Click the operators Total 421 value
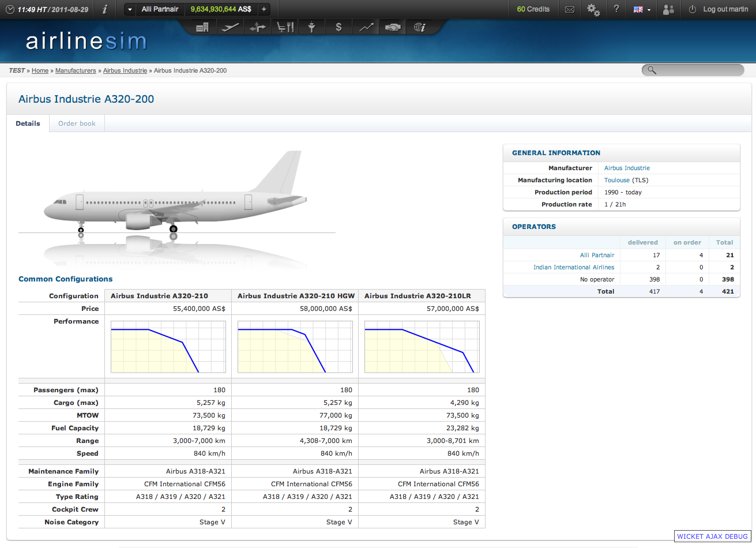Screen dimensions: 756x548 (728, 291)
